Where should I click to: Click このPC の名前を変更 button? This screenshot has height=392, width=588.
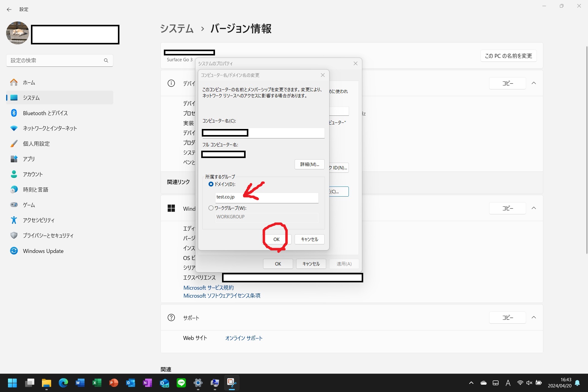(x=508, y=56)
